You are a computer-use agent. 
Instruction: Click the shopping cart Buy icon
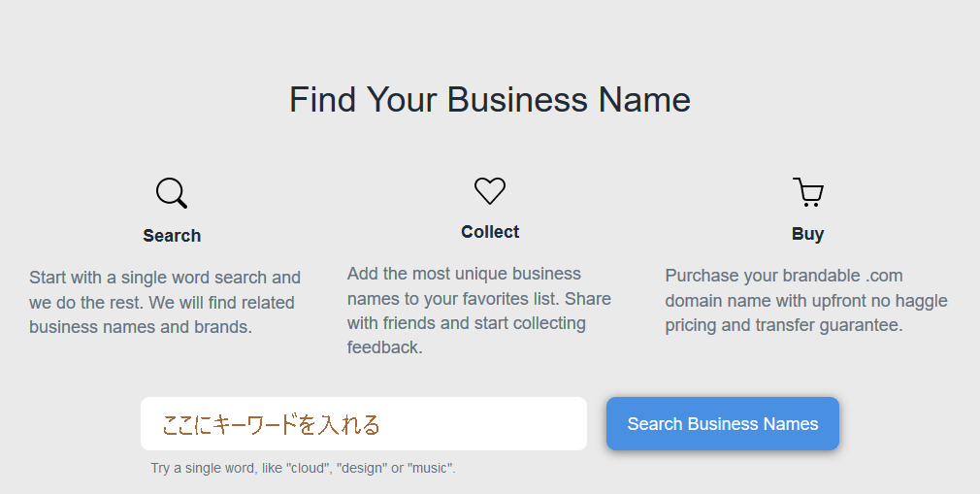(x=807, y=192)
